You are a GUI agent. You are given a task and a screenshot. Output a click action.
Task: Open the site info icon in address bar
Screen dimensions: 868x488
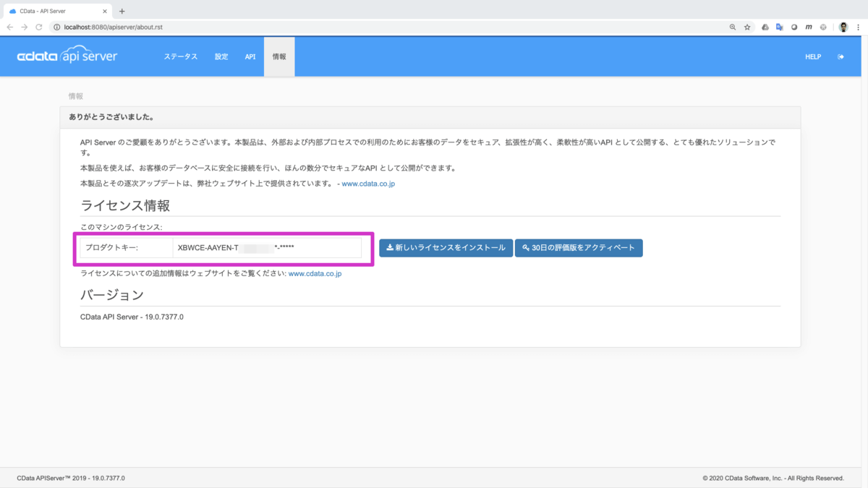(x=57, y=27)
